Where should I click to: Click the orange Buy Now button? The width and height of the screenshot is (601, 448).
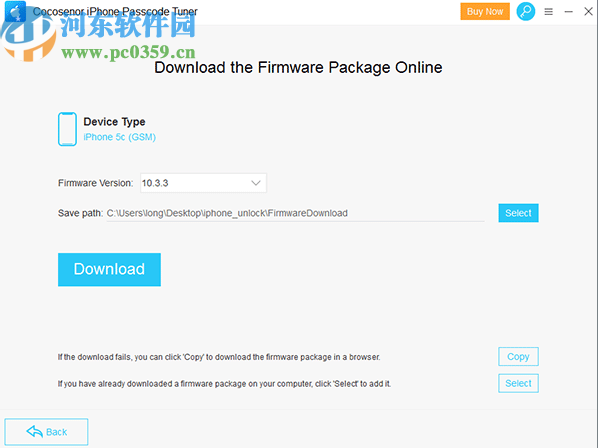(485, 11)
